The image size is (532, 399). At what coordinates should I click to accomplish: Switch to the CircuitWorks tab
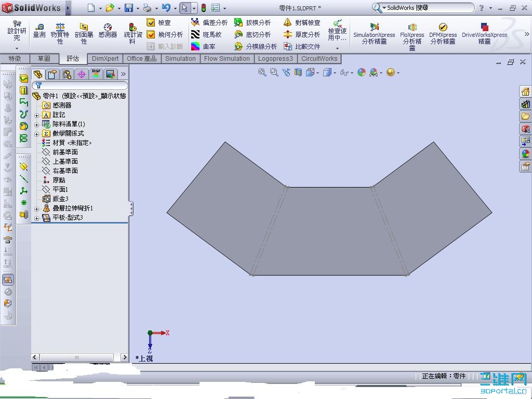pos(320,58)
